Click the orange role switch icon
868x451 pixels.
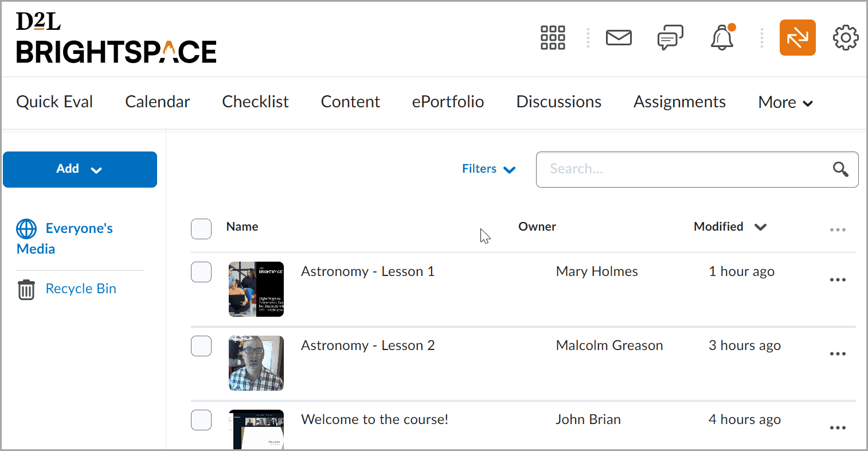coord(797,38)
